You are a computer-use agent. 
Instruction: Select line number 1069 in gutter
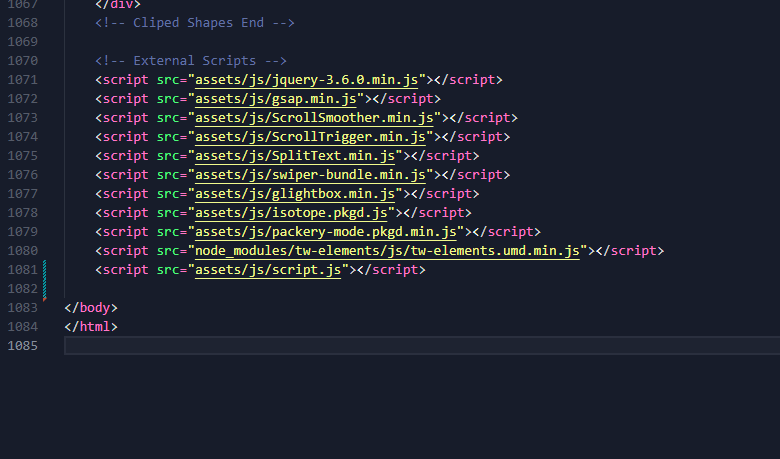pyautogui.click(x=22, y=42)
